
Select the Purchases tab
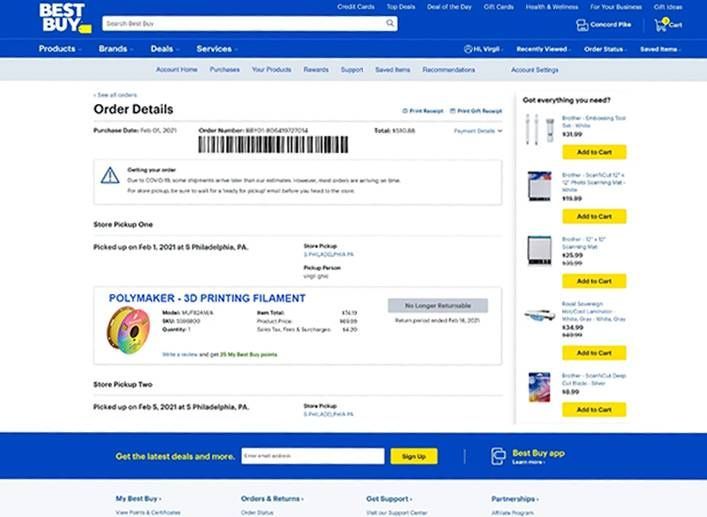[225, 70]
